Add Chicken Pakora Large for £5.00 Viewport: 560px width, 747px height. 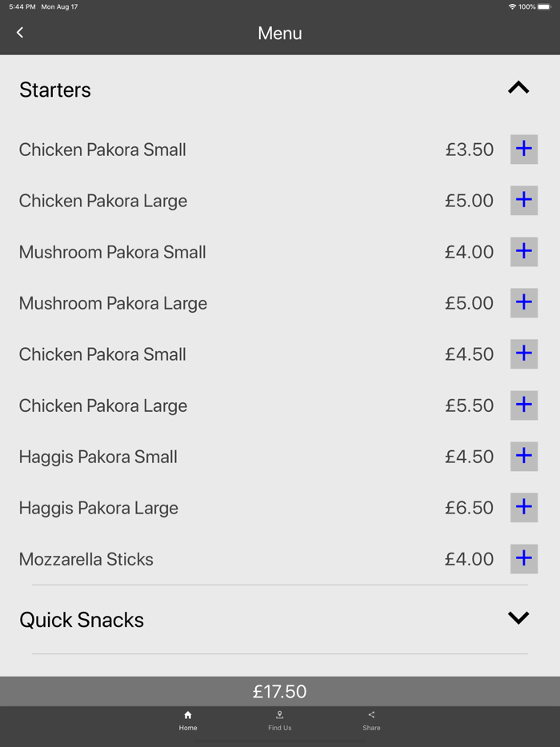click(524, 201)
